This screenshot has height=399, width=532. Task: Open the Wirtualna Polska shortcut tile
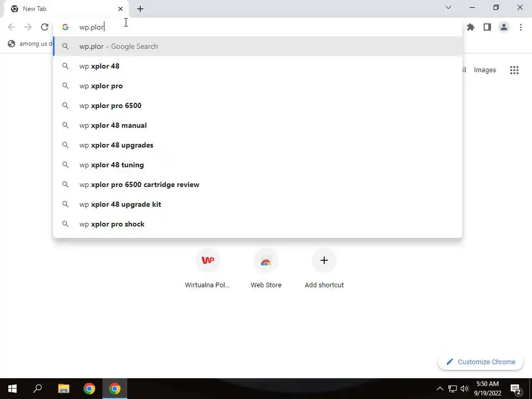tap(208, 269)
